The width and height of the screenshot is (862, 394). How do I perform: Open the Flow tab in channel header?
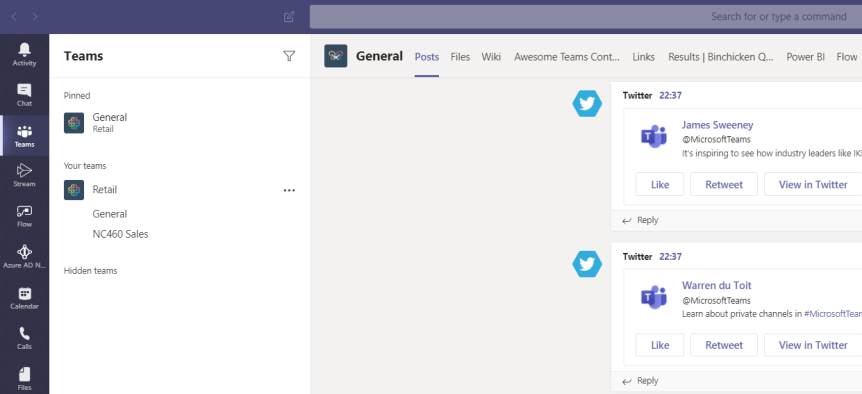point(847,57)
